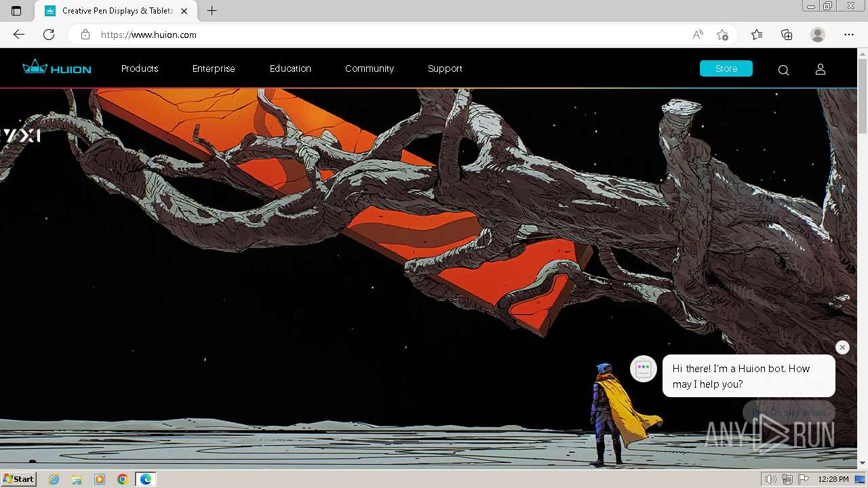This screenshot has width=868, height=488.
Task: Open the Enterprise menu
Action: coord(214,68)
